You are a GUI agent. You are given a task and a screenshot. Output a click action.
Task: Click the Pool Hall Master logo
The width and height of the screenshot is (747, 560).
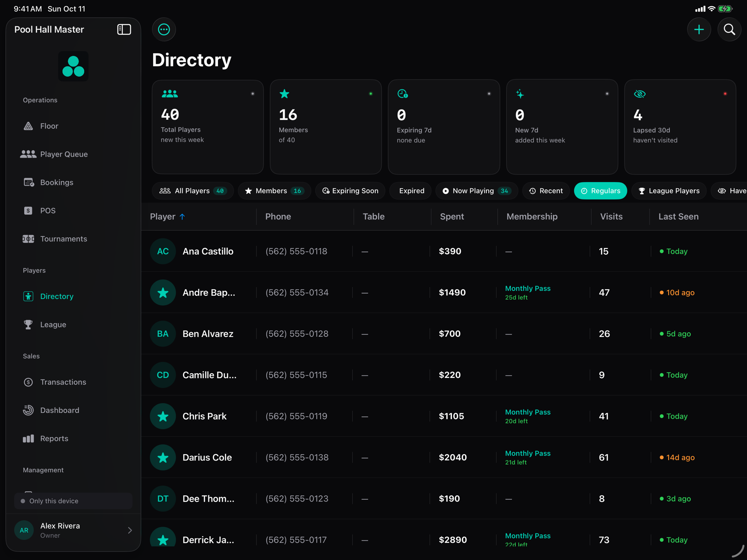(x=73, y=66)
